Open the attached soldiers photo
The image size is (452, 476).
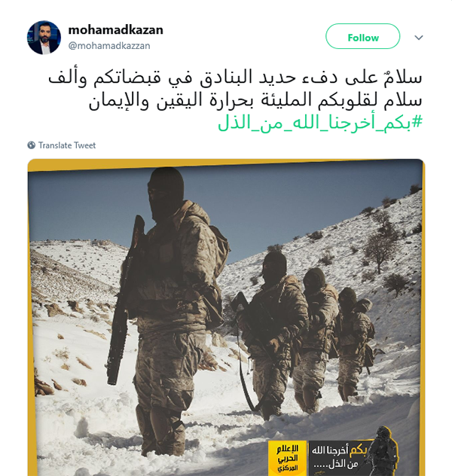(x=226, y=317)
